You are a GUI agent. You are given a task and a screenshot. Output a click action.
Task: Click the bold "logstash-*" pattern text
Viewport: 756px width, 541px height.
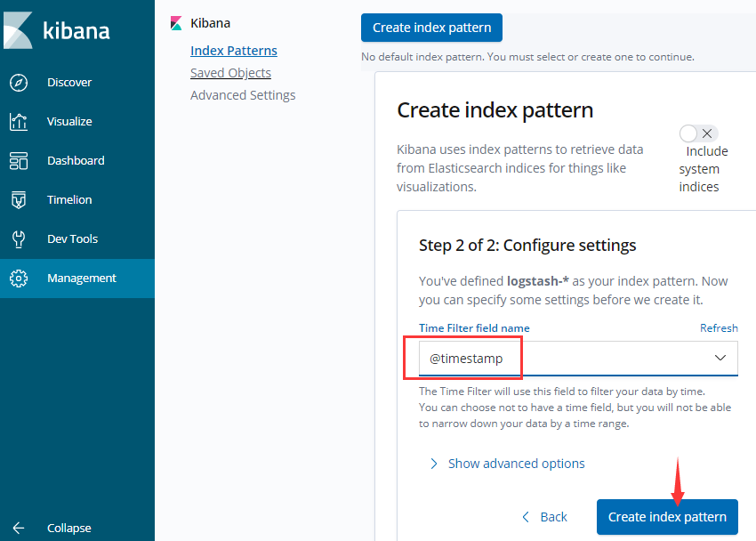click(537, 280)
